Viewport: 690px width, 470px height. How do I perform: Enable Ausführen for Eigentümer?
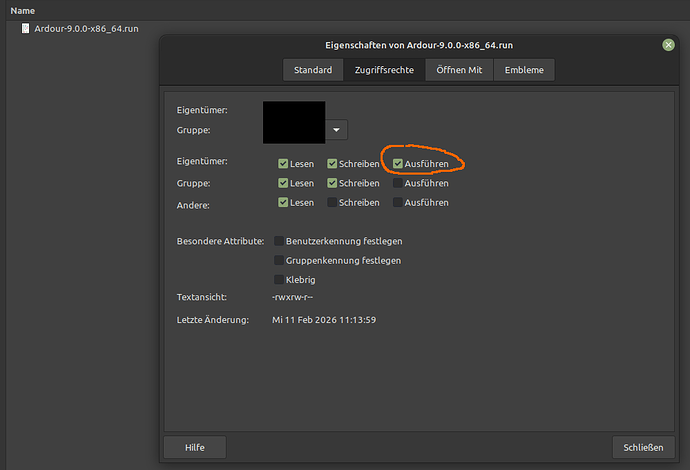398,164
